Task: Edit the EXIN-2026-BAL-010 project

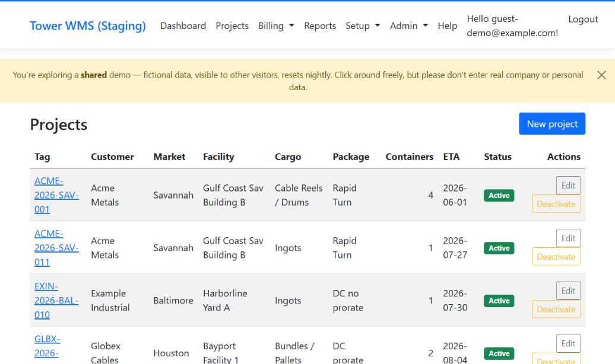Action: click(568, 290)
